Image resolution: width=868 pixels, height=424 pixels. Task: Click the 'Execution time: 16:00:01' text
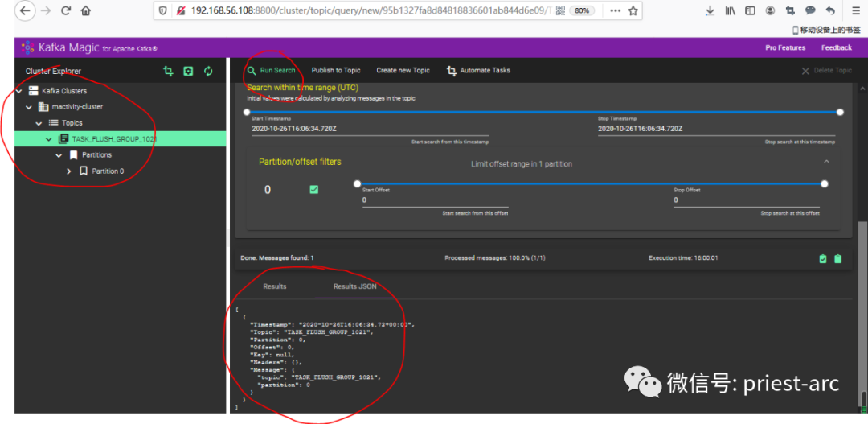point(683,258)
